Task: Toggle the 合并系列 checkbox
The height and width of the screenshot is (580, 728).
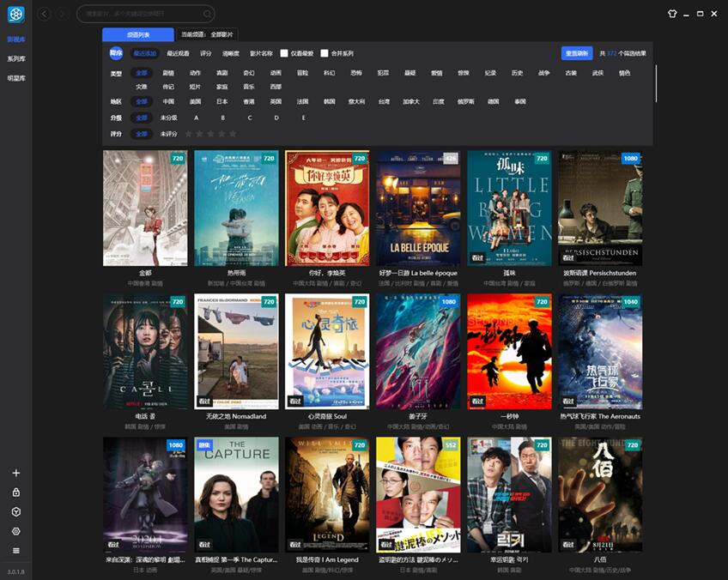Action: tap(325, 53)
